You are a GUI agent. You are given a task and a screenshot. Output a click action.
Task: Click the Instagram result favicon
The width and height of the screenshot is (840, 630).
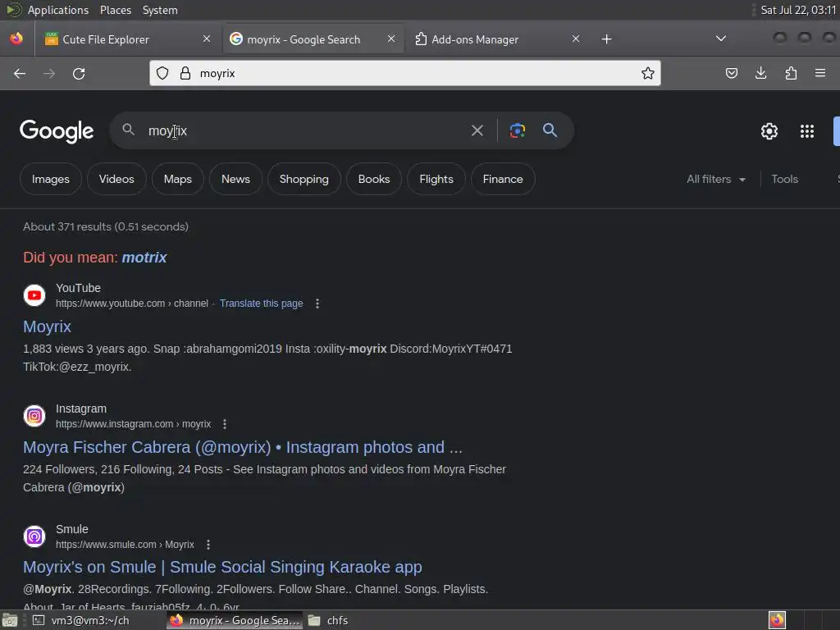tap(34, 416)
